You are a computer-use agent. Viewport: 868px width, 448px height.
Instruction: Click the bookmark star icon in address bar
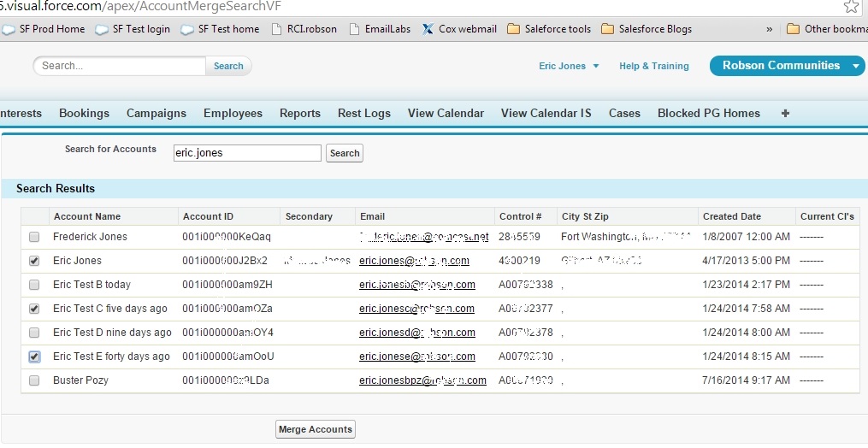tap(851, 7)
